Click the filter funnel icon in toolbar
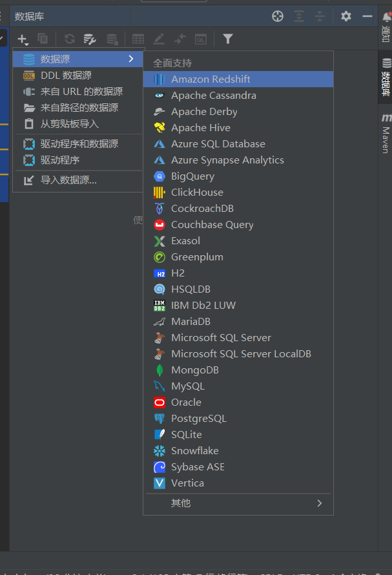The height and width of the screenshot is (575, 392). (227, 39)
